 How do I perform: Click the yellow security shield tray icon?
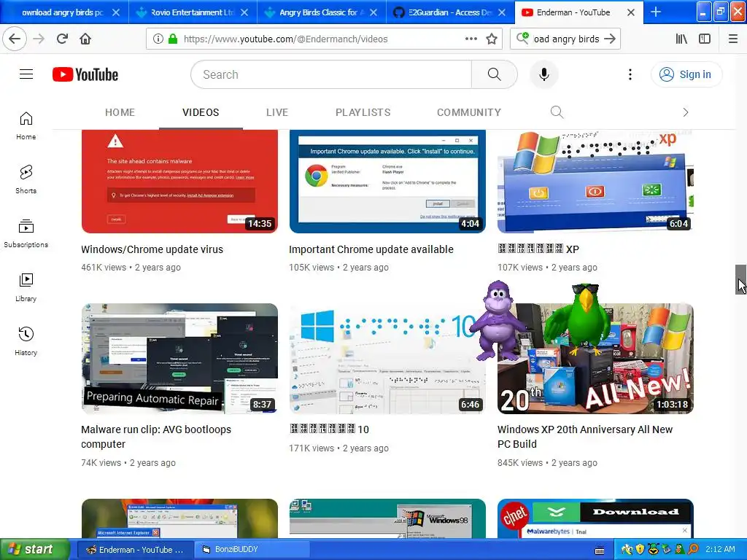(640, 550)
